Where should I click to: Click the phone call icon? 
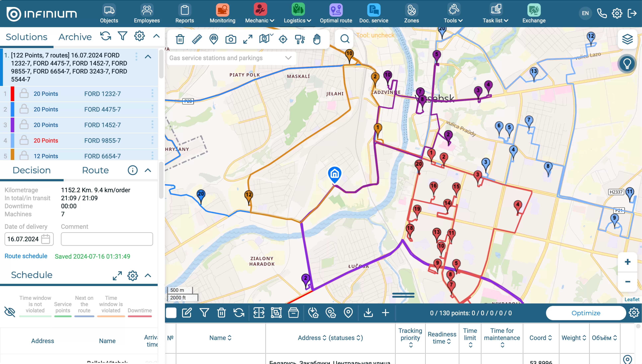[602, 13]
